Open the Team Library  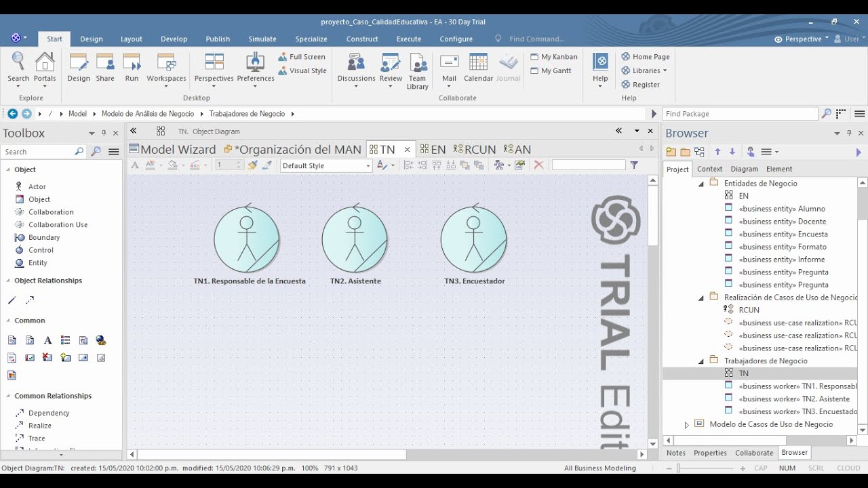418,71
